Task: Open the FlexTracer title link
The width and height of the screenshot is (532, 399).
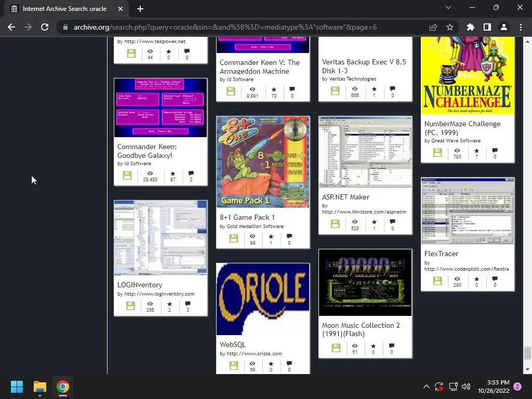Action: coord(441,254)
